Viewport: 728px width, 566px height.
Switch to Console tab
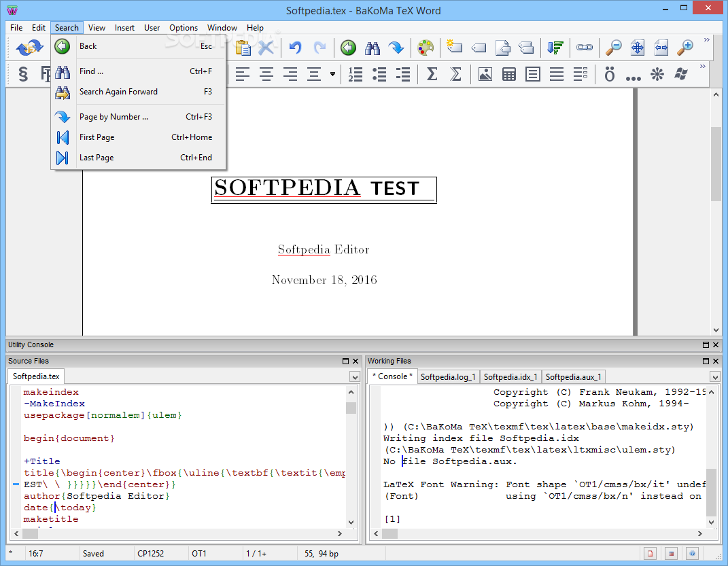[392, 376]
